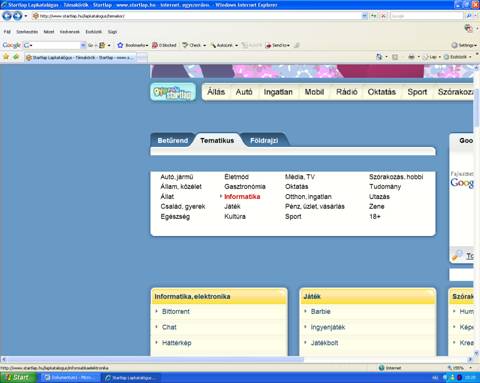Click the browser Forward arrow button
This screenshot has height=383, width=480.
17,16
